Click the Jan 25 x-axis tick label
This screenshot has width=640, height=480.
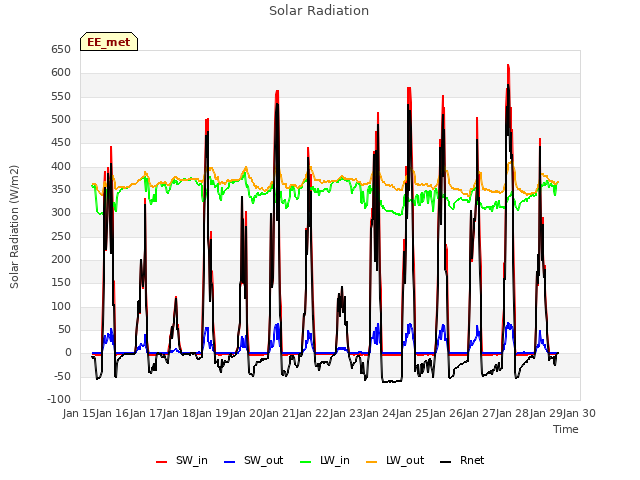pyautogui.click(x=413, y=413)
